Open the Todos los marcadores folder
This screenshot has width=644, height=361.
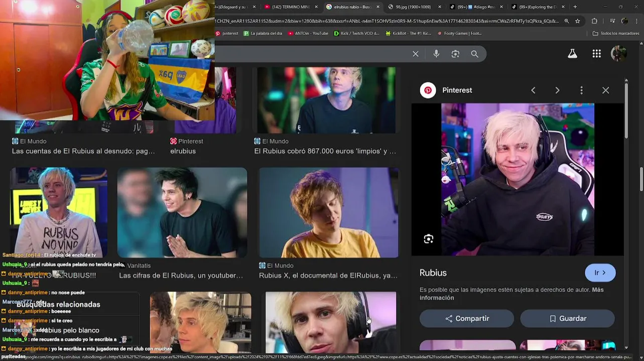pos(616,34)
